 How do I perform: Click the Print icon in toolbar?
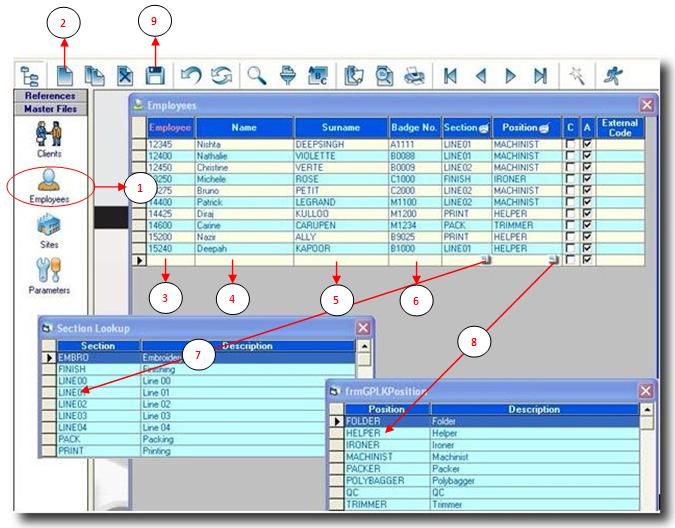coord(412,75)
